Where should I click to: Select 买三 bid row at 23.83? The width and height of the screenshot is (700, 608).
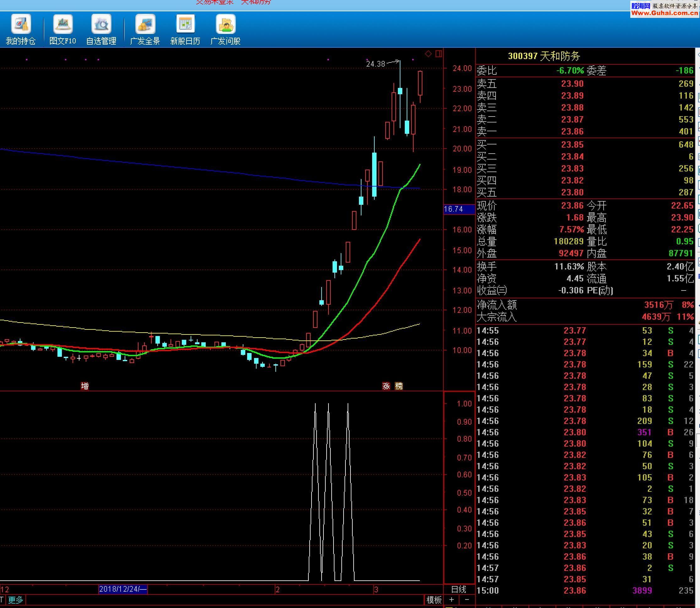(x=585, y=168)
